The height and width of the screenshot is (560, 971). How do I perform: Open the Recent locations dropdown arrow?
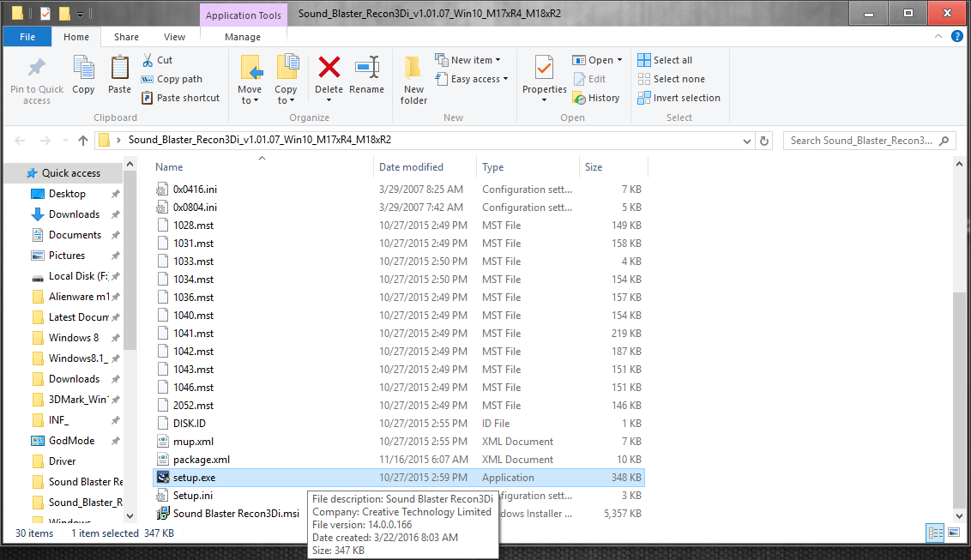pyautogui.click(x=65, y=142)
